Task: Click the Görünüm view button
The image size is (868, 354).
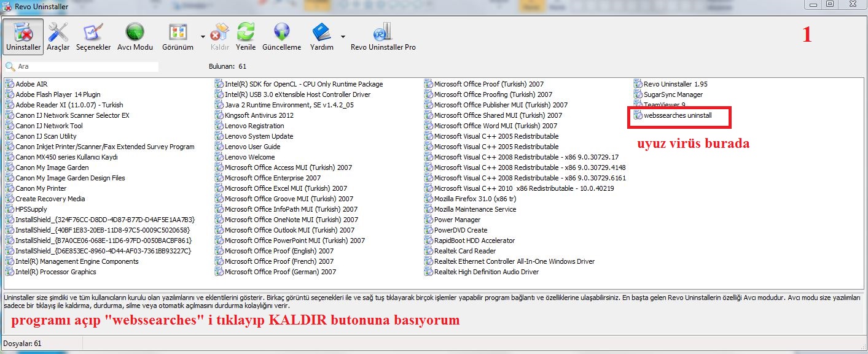Action: tap(178, 36)
